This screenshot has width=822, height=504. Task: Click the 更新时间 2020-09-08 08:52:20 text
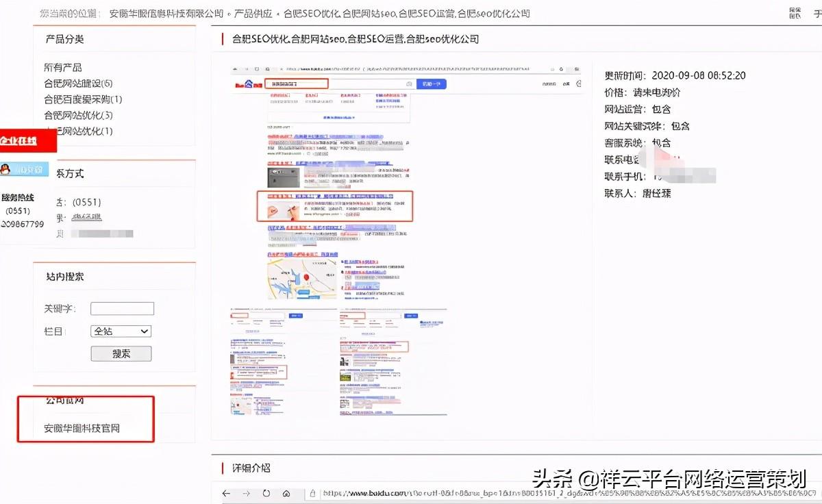[675, 75]
